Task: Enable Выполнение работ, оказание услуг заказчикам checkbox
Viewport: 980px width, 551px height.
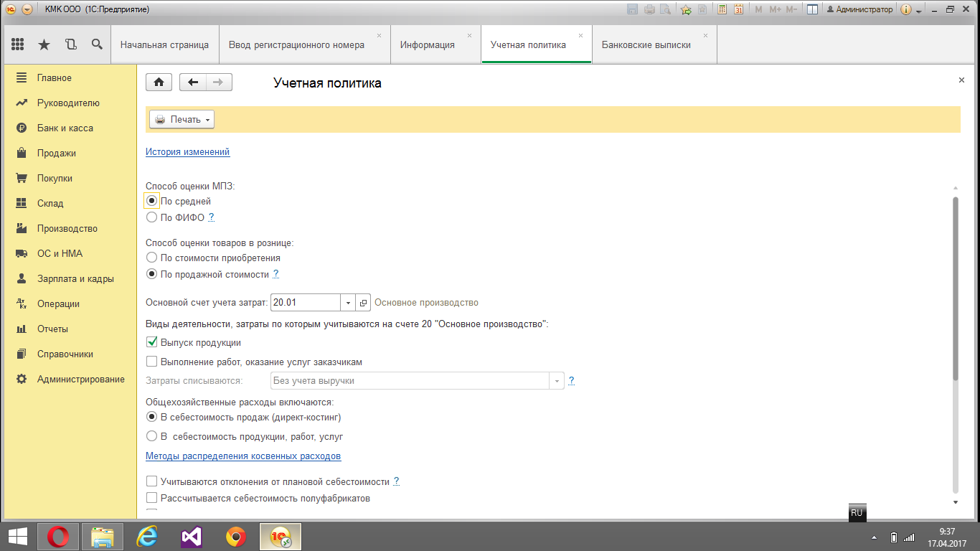Action: pyautogui.click(x=151, y=362)
